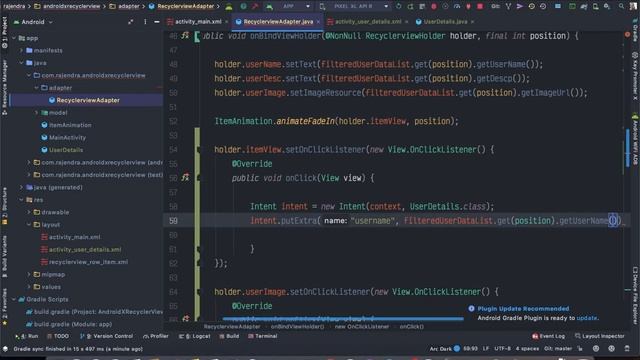
Task: Expand the mipmap folder
Action: [x=29, y=274]
